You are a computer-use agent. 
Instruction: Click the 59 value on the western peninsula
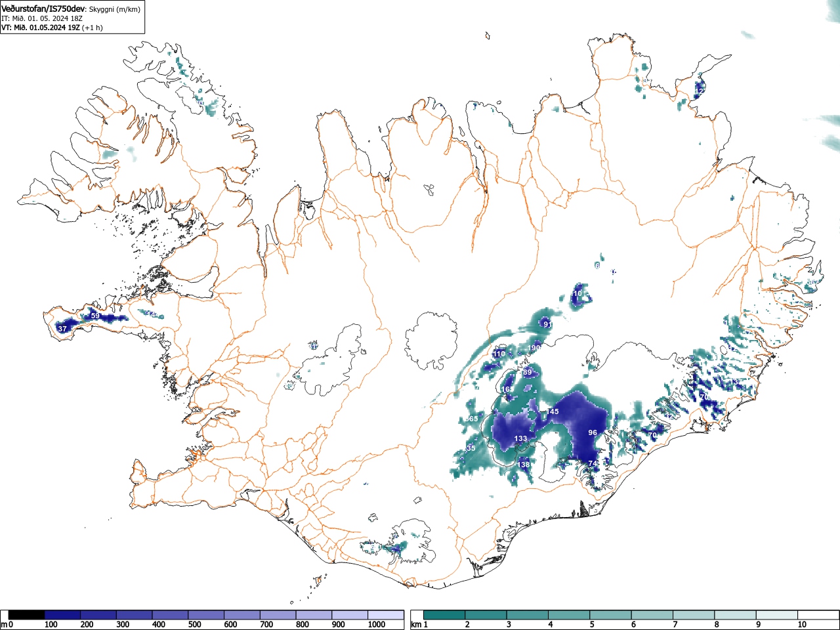95,316
